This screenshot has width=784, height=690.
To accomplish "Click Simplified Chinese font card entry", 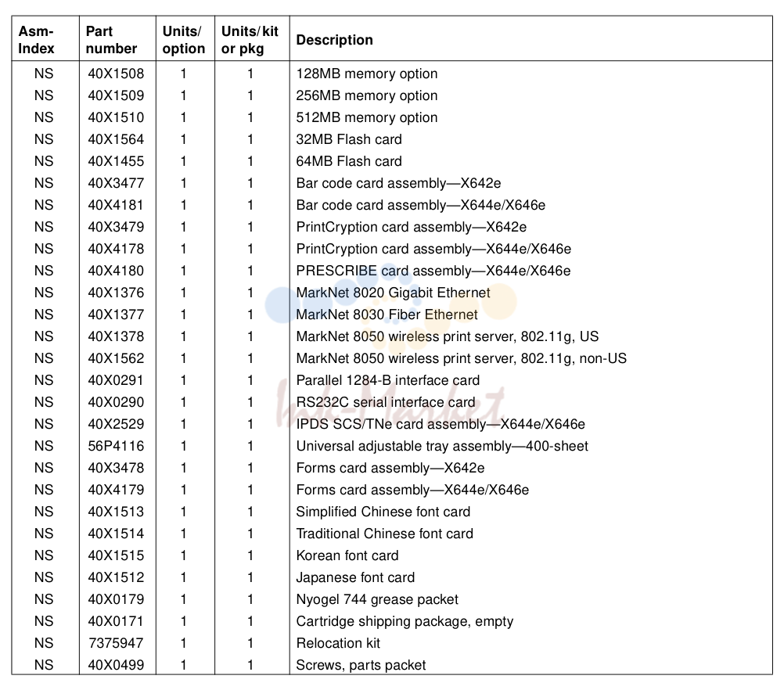I will click(x=383, y=512).
